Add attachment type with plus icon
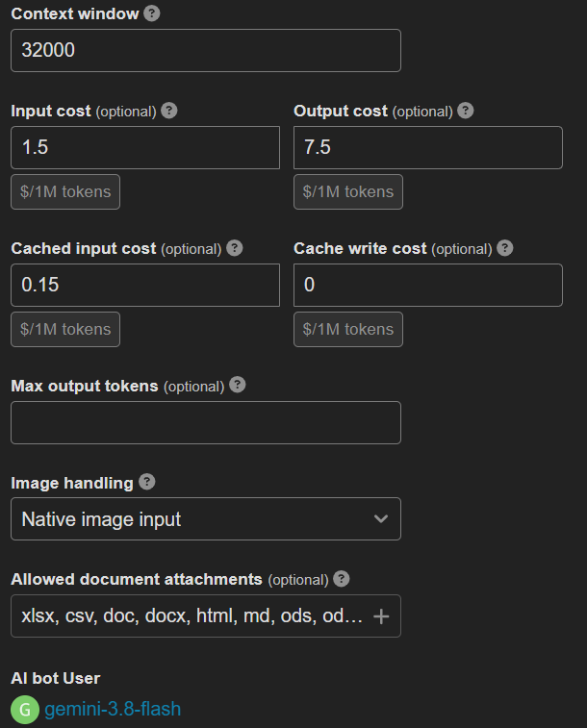 click(381, 616)
